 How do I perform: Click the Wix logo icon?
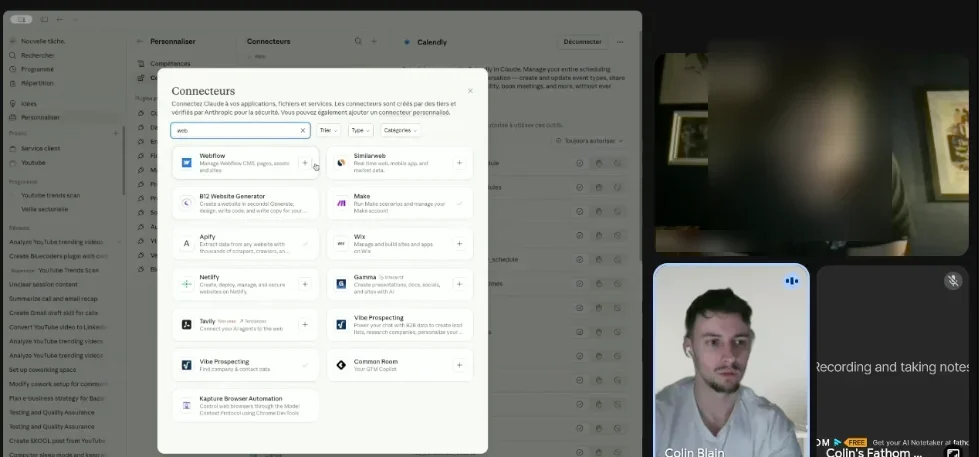[x=341, y=243]
